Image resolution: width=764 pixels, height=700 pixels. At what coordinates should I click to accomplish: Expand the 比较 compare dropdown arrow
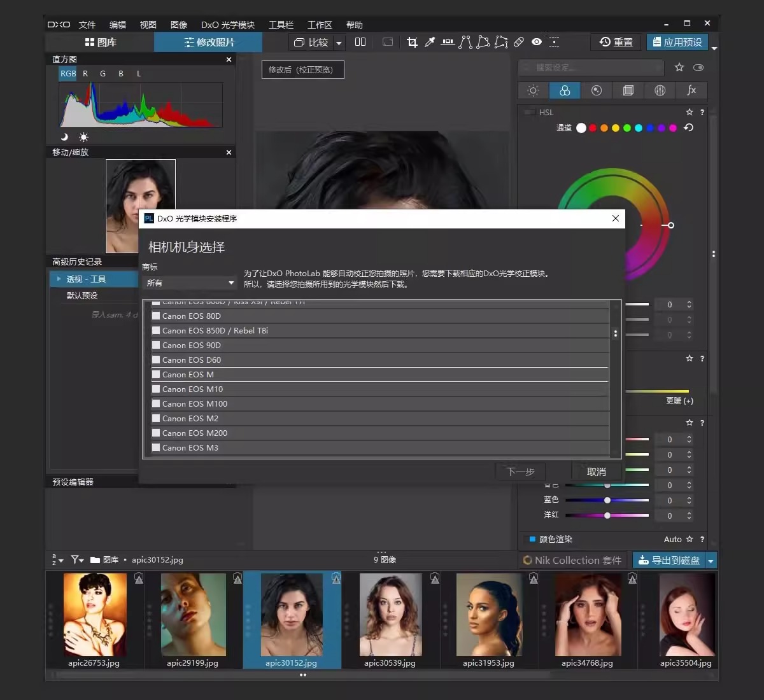click(x=339, y=43)
